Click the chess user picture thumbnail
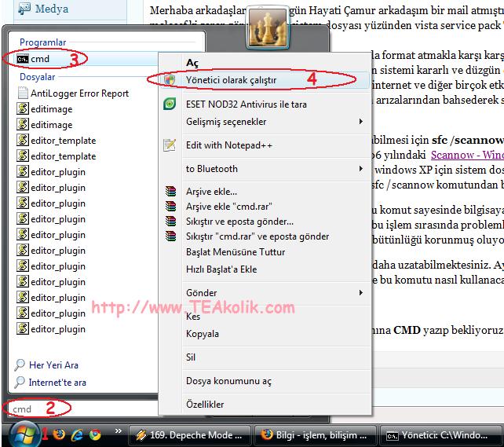Image resolution: width=504 pixels, height=447 pixels. click(267, 27)
